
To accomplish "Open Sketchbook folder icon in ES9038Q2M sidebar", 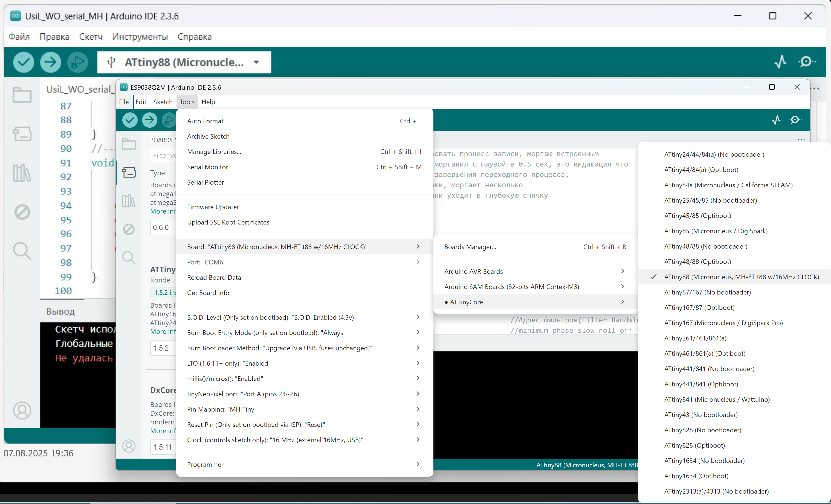I will 129,144.
